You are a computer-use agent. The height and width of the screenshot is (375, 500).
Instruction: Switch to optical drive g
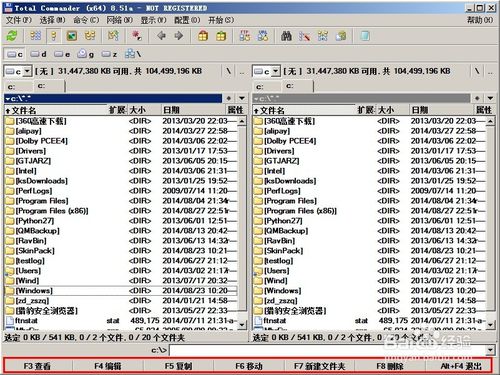85,54
